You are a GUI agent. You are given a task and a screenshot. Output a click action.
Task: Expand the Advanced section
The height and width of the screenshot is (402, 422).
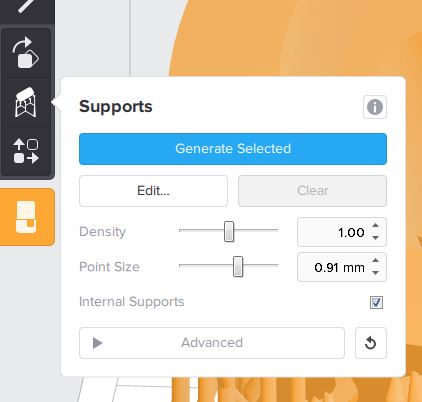pyautogui.click(x=212, y=343)
